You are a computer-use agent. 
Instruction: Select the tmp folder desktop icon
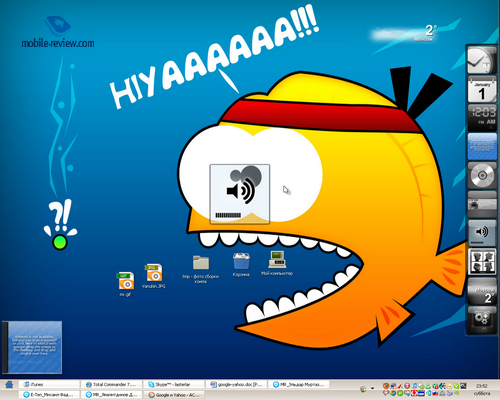pyautogui.click(x=201, y=269)
